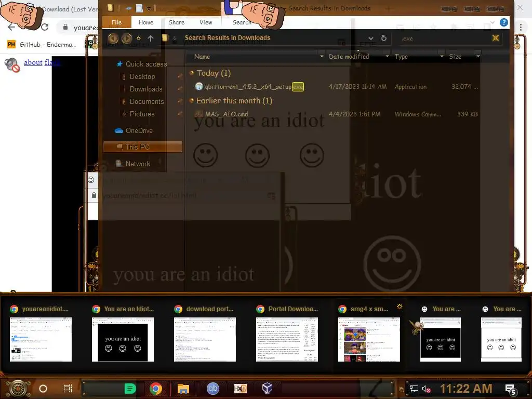
Task: Open the Type column filter dropdown
Action: click(442, 56)
